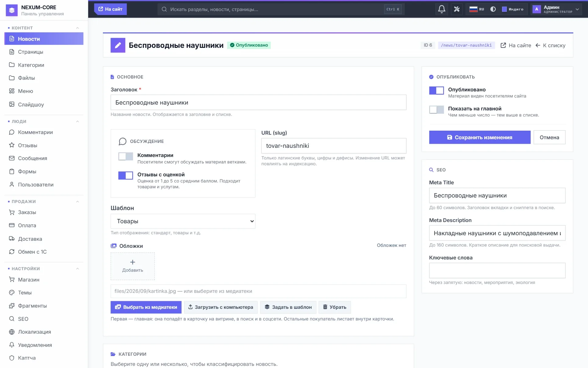The image size is (588, 368).
Task: Open the Админ account dropdown
Action: pos(556,9)
